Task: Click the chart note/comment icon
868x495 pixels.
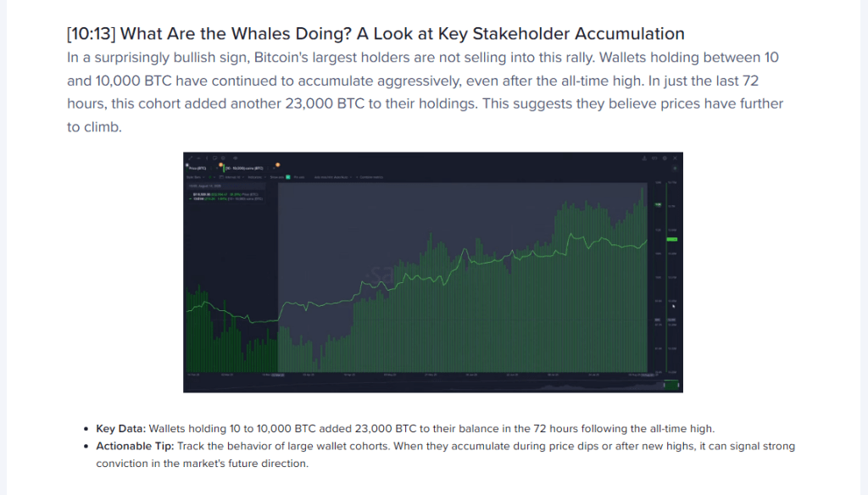Action: point(216,158)
